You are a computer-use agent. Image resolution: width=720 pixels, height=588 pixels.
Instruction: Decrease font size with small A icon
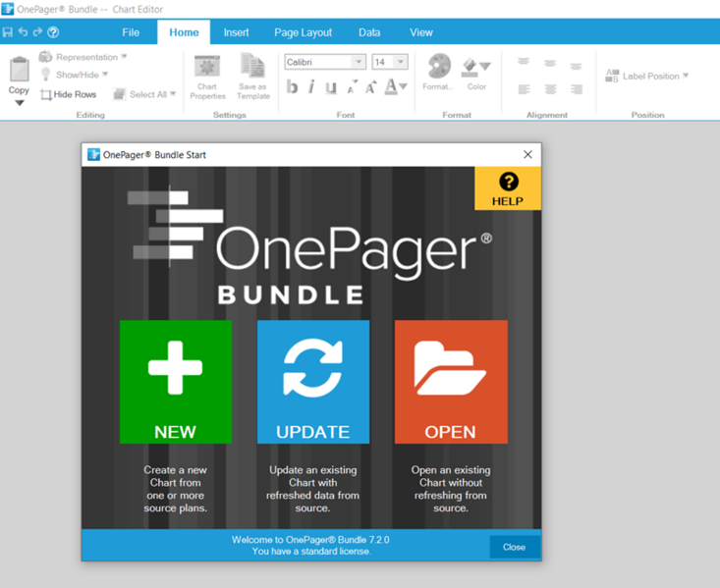352,87
